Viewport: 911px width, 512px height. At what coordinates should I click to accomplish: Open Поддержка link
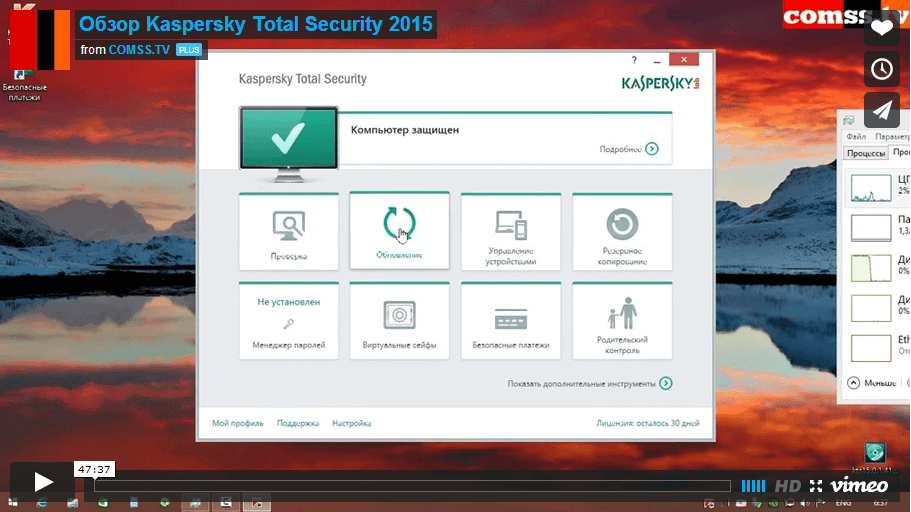[x=298, y=423]
